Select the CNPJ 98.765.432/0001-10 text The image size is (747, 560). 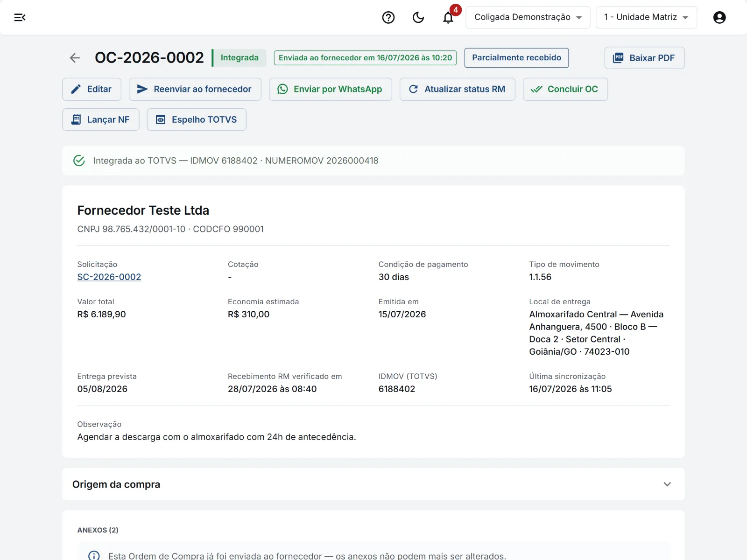point(131,229)
